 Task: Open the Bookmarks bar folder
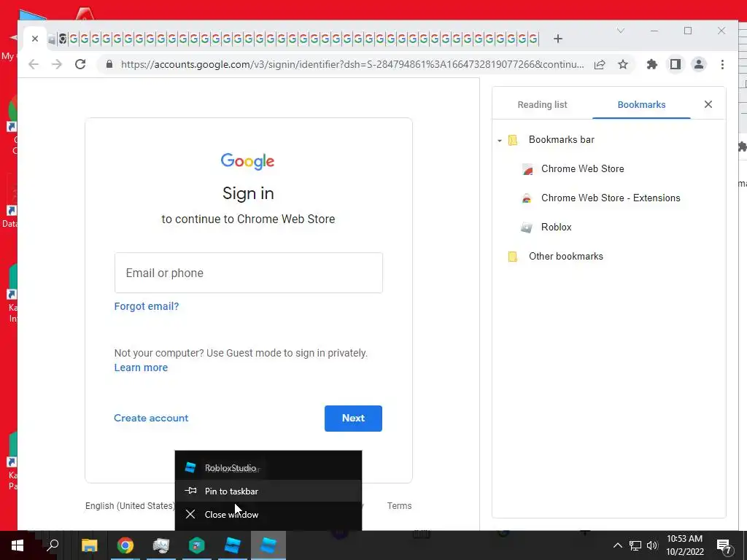pyautogui.click(x=562, y=139)
